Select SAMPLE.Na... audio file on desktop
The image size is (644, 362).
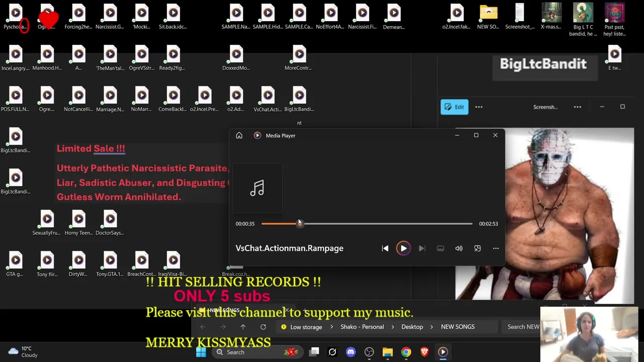tap(236, 17)
